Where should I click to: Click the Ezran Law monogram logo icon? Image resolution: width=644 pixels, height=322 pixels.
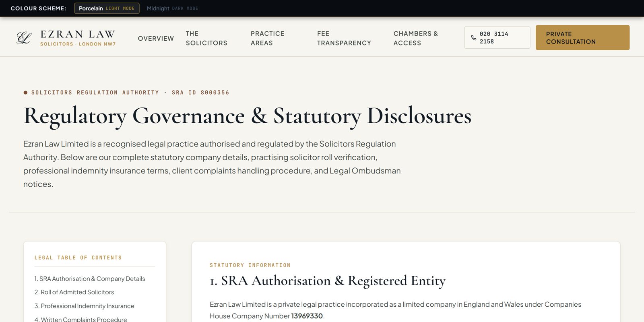pyautogui.click(x=24, y=38)
